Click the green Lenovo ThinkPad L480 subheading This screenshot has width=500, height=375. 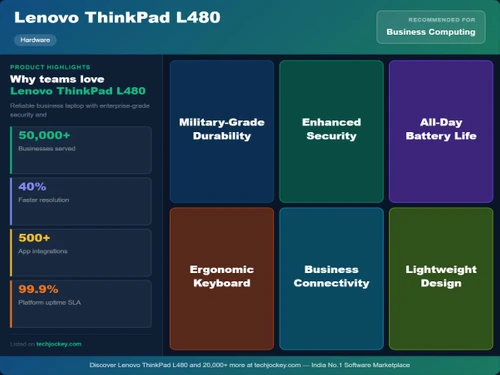[78, 91]
